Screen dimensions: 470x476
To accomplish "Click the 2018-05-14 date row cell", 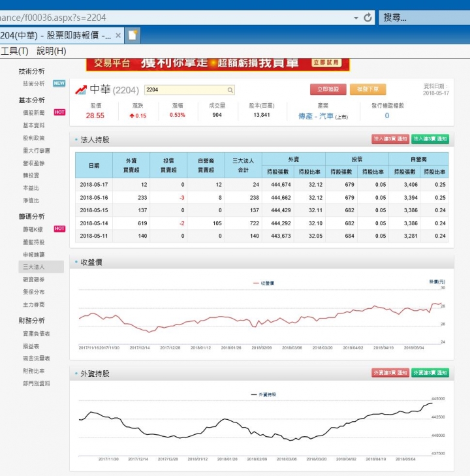I will pos(94,223).
